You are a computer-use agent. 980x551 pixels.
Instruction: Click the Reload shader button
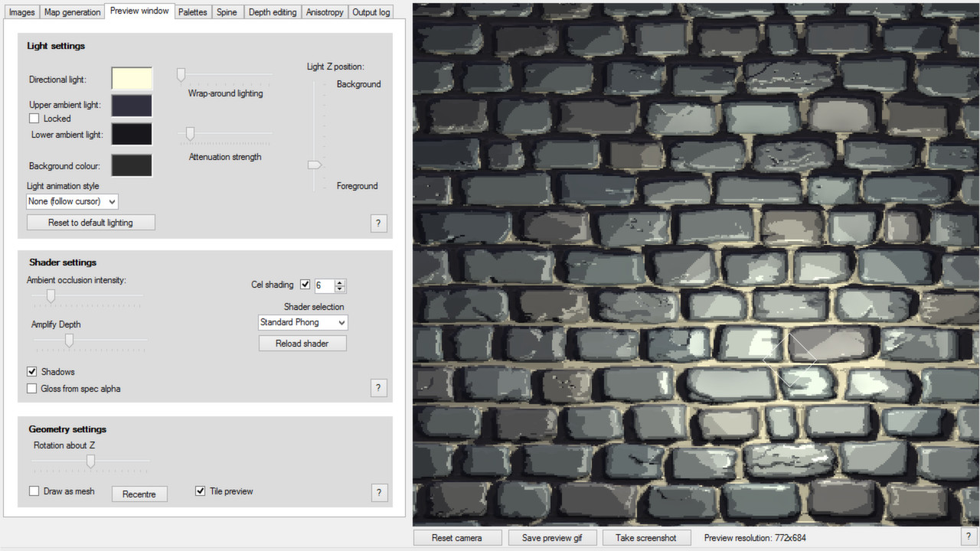[x=302, y=343]
